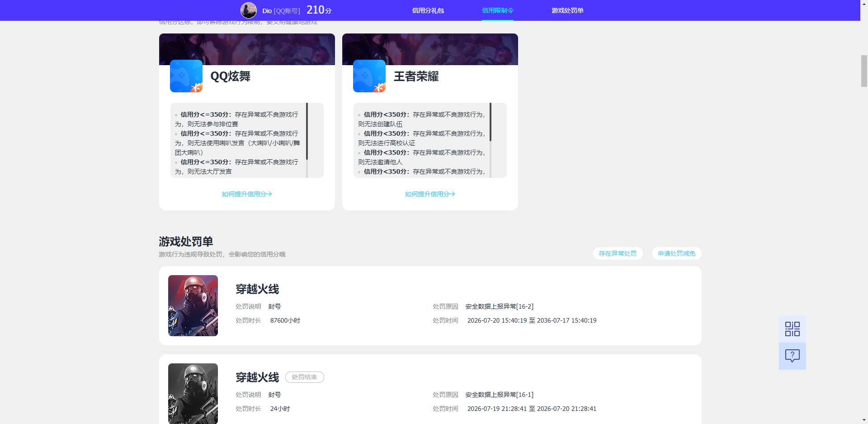Click the page scrollbar up arrow
The height and width of the screenshot is (424, 868).
(864, 4)
